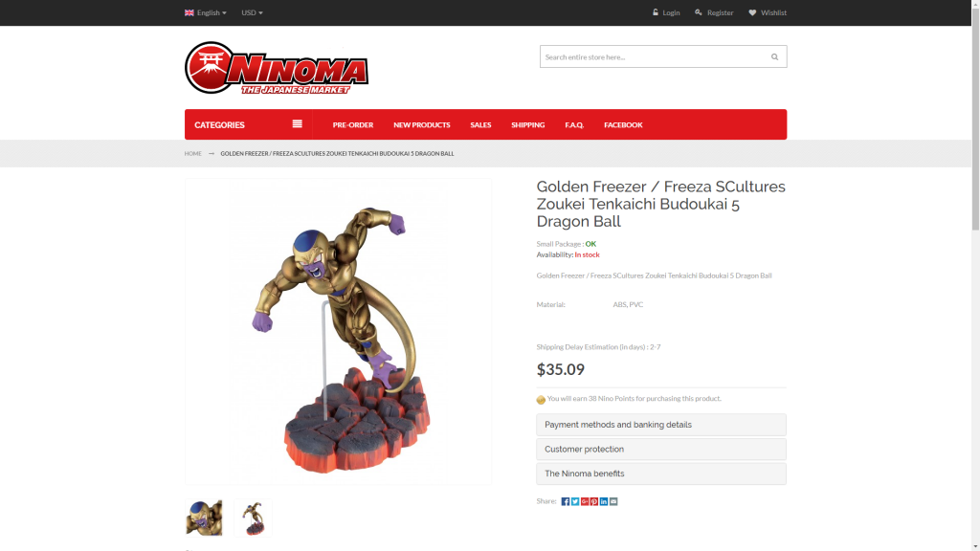Share product on Facebook icon

point(565,501)
